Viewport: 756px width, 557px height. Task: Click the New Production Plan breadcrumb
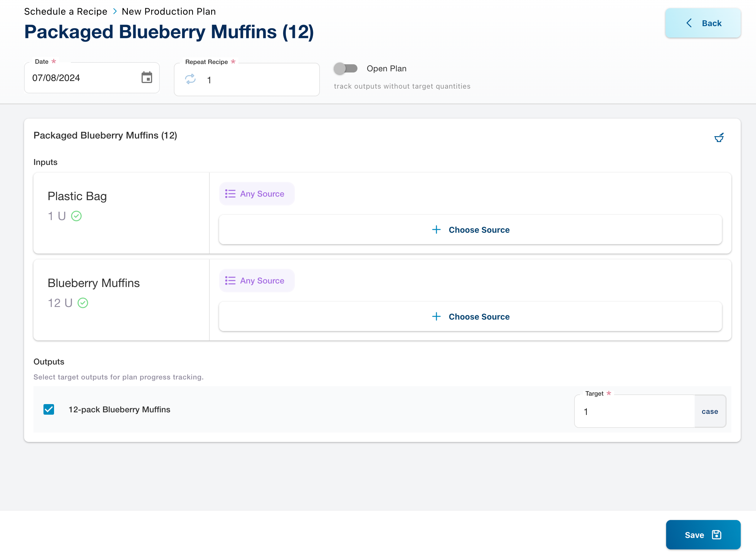pyautogui.click(x=169, y=11)
